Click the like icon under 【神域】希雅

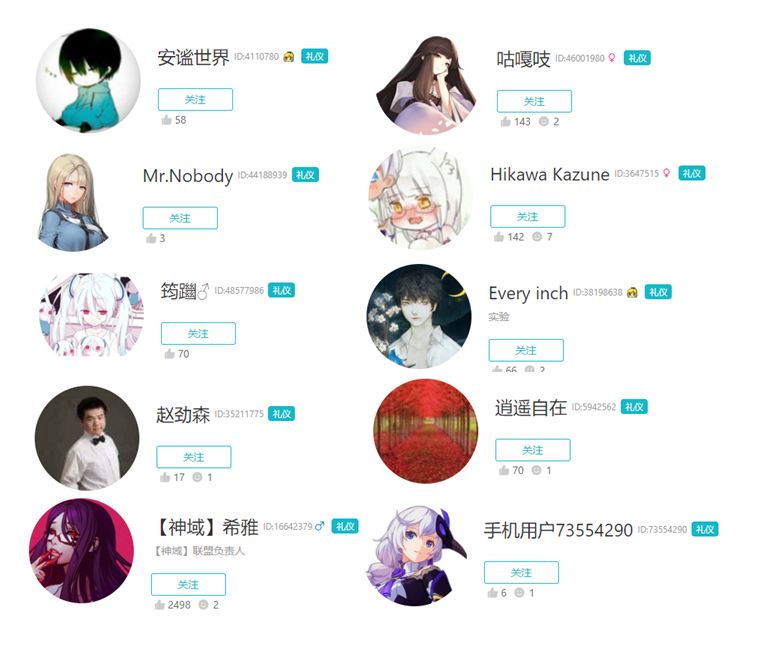[159, 604]
